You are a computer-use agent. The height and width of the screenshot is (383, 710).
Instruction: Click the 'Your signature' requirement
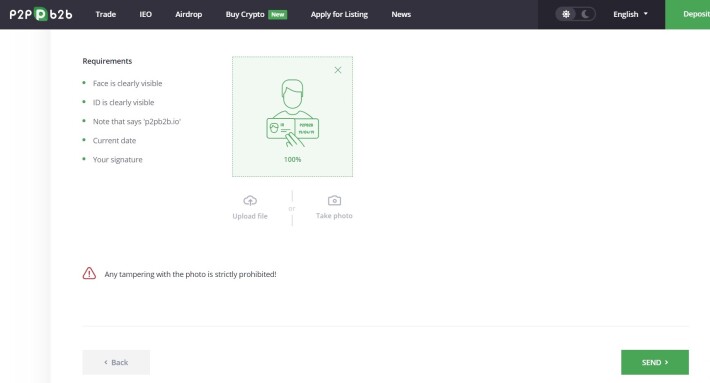(117, 159)
